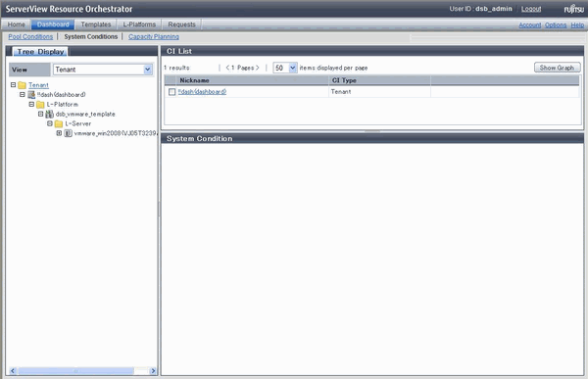
Task: Click Tenant link in the tree
Action: [38, 85]
